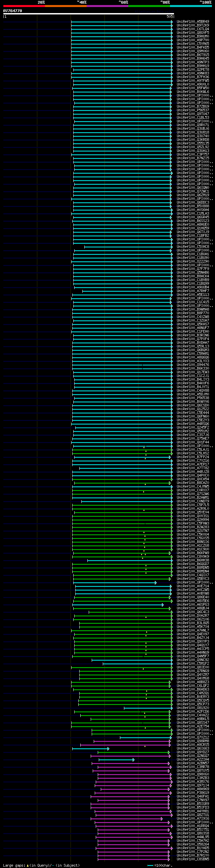The width and height of the screenshot is (215, 868).
Task: Select label UniRef100_Q9YD27
Action: point(193,752)
